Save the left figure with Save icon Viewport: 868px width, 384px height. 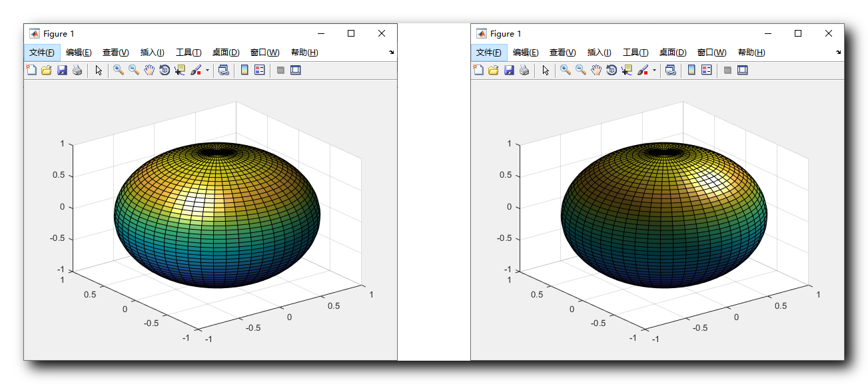pos(62,70)
